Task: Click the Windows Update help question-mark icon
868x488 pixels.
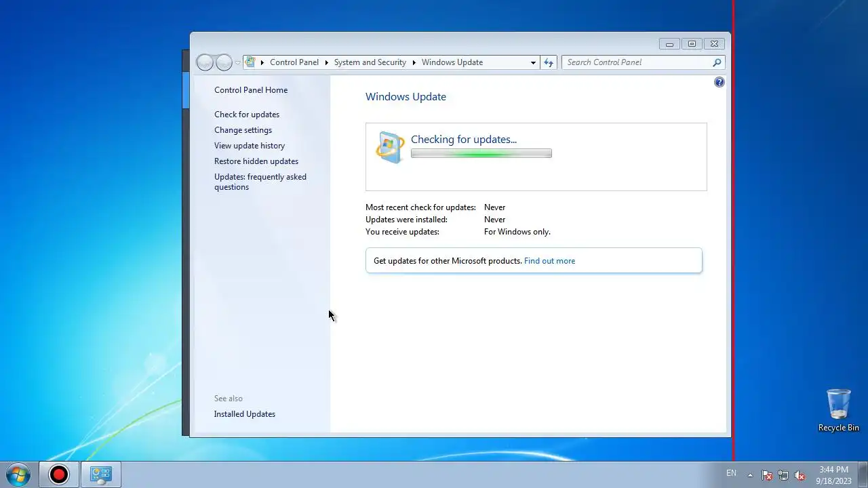Action: pyautogui.click(x=719, y=82)
